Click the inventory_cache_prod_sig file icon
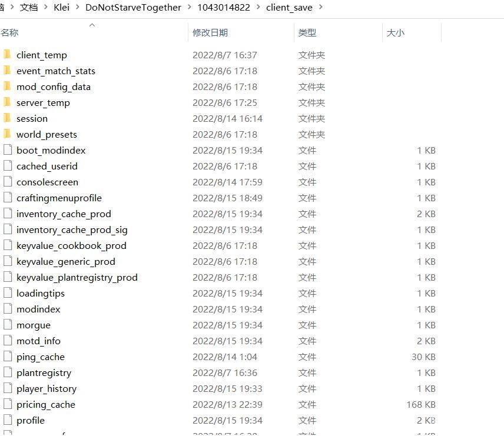This screenshot has height=436, width=504. (x=8, y=229)
